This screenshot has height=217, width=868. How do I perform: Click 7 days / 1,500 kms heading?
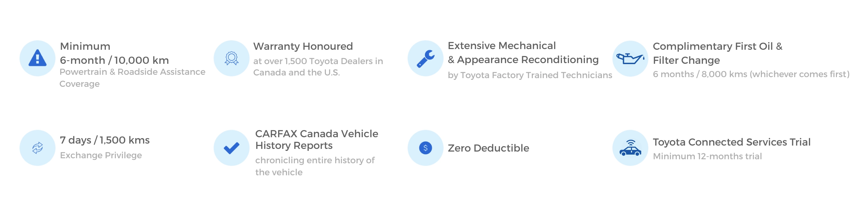coord(105,140)
